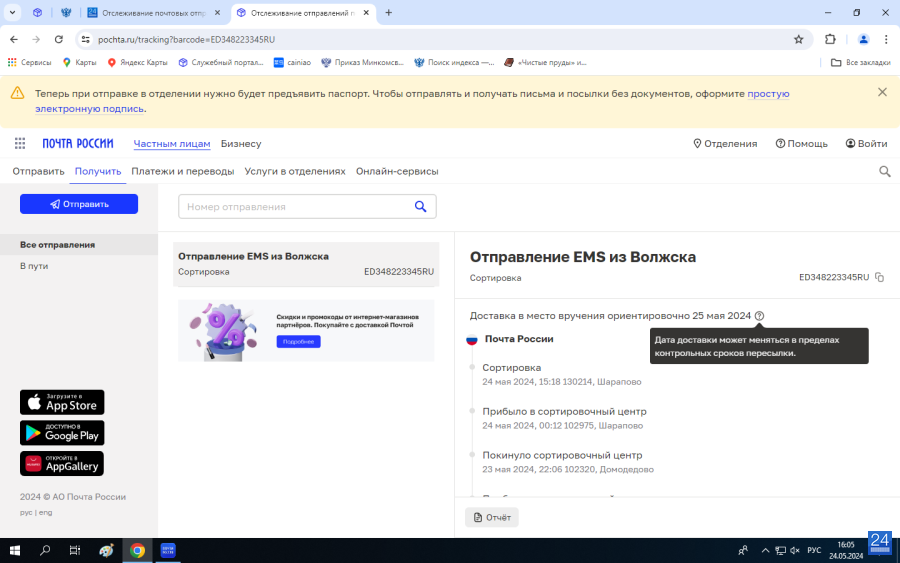Open the Pochta services grid menu
900x563 pixels.
tap(20, 143)
